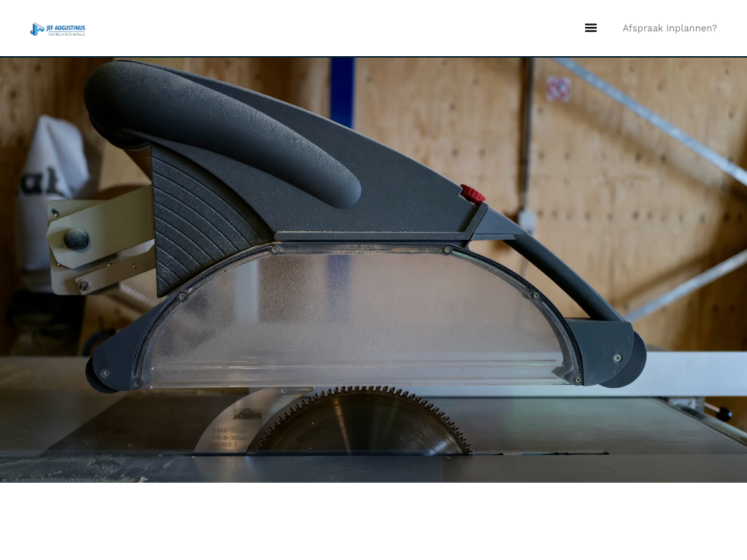Click the logo tagline under Jef Augustinus

pos(66,34)
